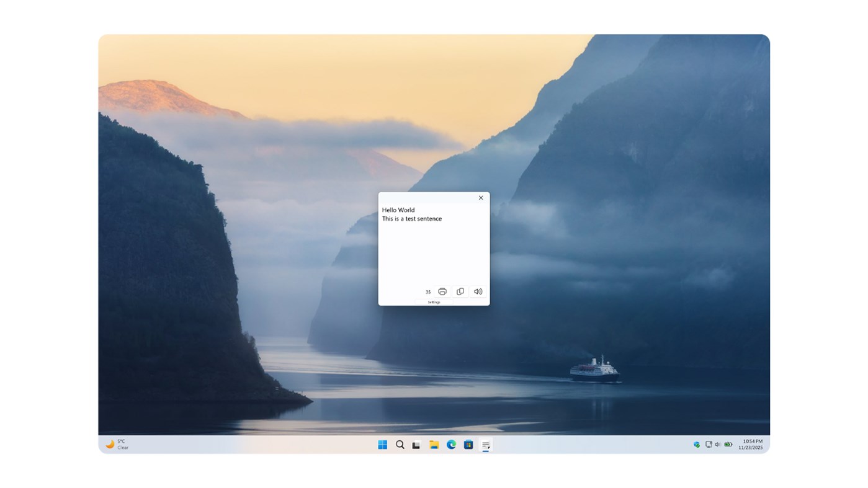Screen dimensions: 868x488
Task: Click the character count showing 35
Action: click(427, 291)
